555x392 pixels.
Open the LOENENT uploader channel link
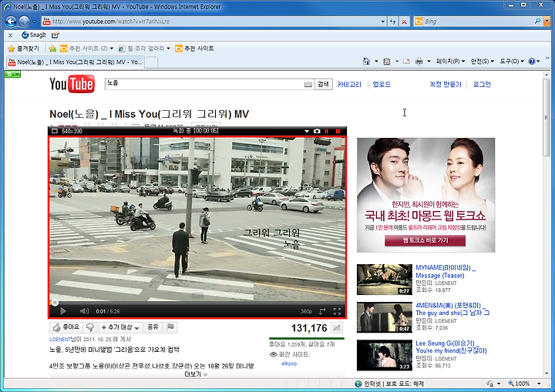(x=60, y=340)
